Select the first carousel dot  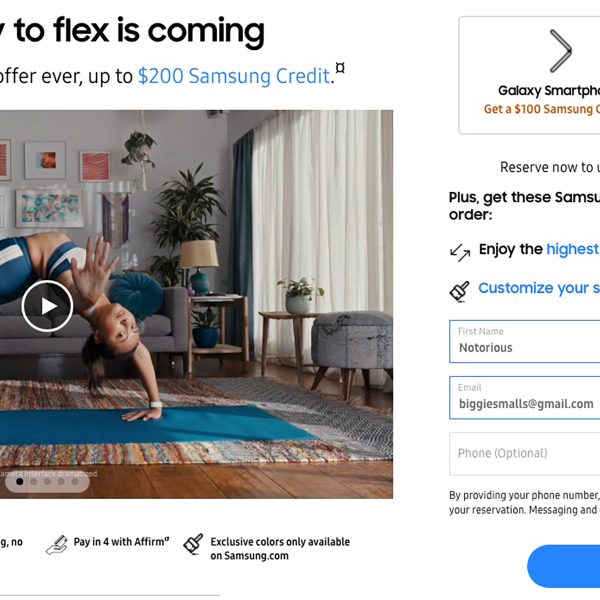click(x=20, y=481)
